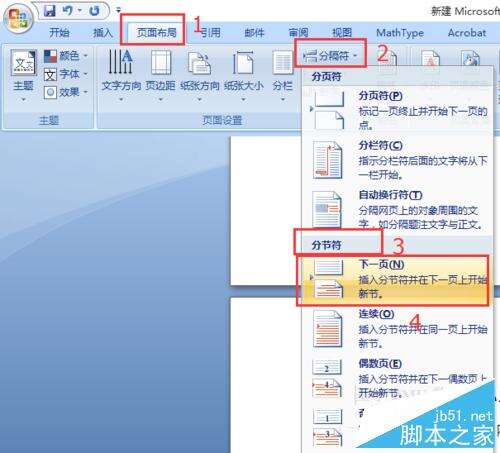Viewport: 500px width, 453px height.
Task: Click the 纸张方向 orientation icon
Action: click(x=199, y=63)
